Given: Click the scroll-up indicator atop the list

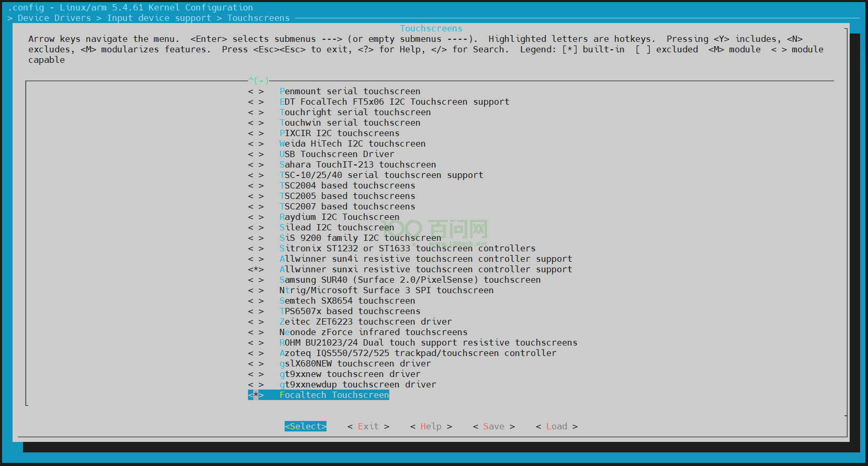Looking at the screenshot, I should click(x=258, y=81).
